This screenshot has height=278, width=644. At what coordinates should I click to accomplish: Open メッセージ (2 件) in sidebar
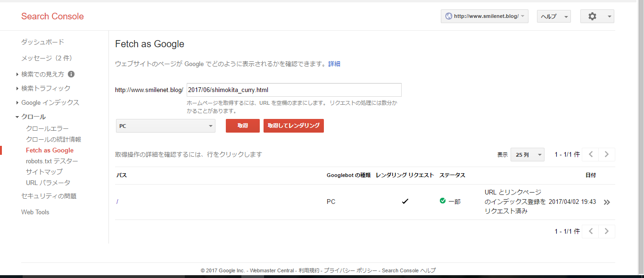pos(47,58)
